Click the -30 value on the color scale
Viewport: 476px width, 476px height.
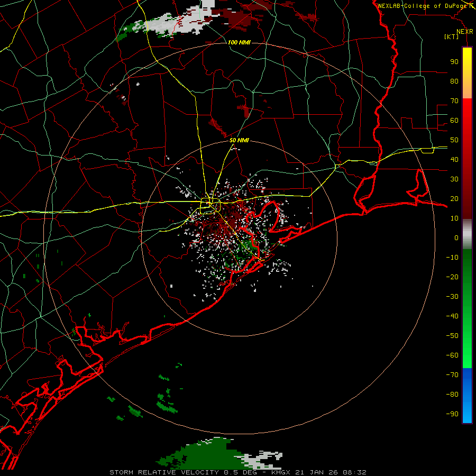(452, 297)
